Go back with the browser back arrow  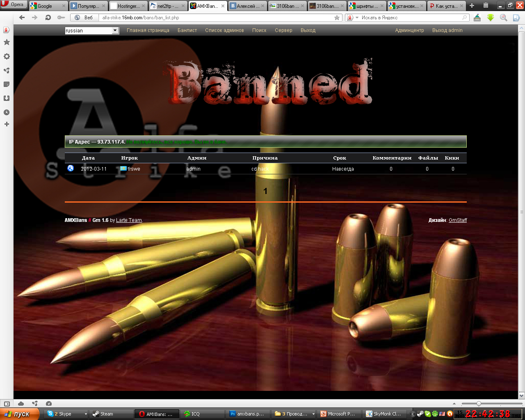[22, 18]
